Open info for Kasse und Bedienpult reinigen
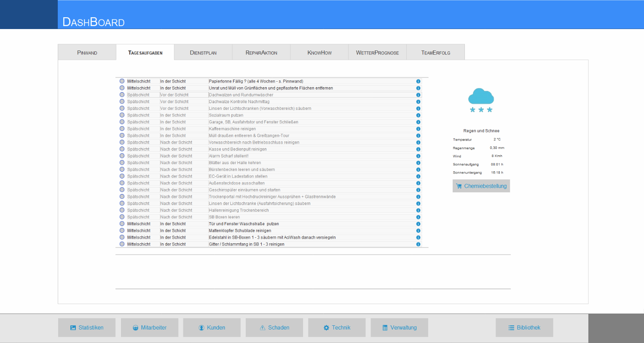This screenshot has width=644, height=343. click(x=418, y=149)
